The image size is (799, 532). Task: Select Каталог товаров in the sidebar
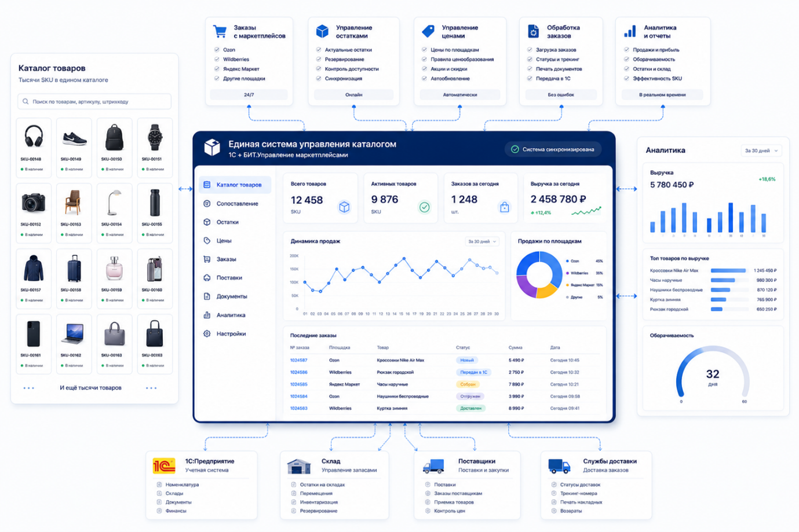point(235,185)
